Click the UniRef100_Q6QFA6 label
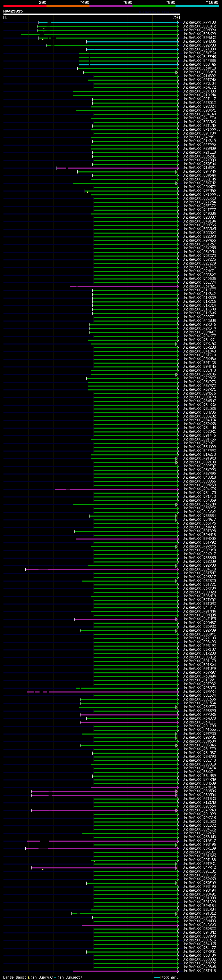The height and width of the screenshot is (980, 222). (x=199, y=64)
